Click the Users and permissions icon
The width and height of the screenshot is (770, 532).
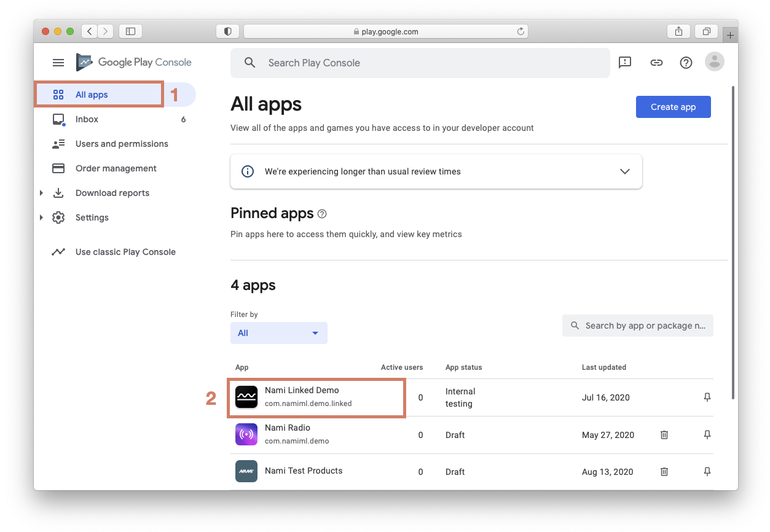pos(58,144)
